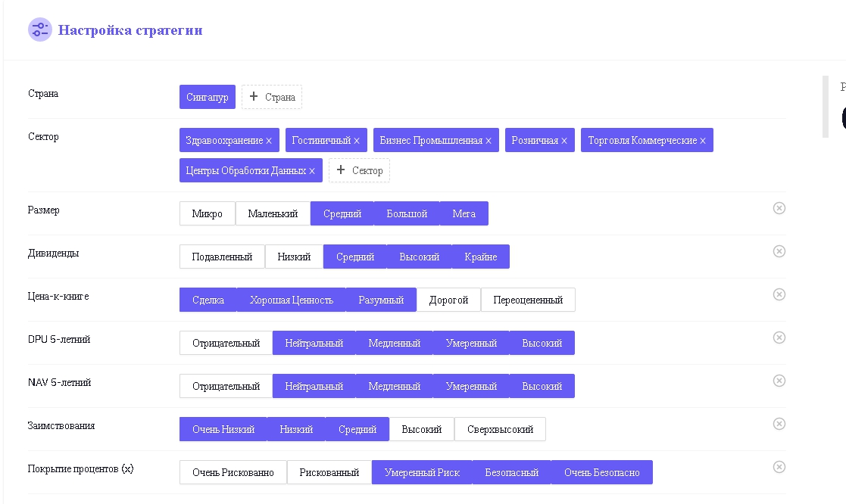Click the strategy settings sliders icon
The image size is (846, 504).
(39, 30)
